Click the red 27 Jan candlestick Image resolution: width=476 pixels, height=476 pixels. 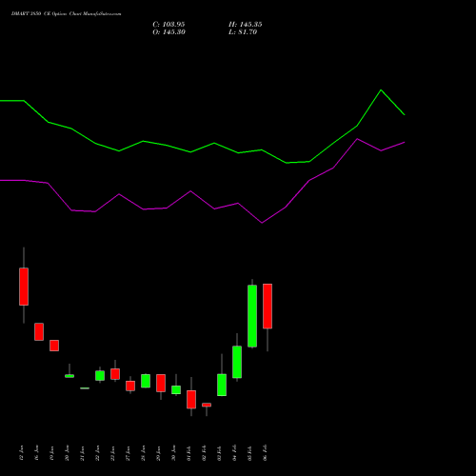(x=130, y=386)
